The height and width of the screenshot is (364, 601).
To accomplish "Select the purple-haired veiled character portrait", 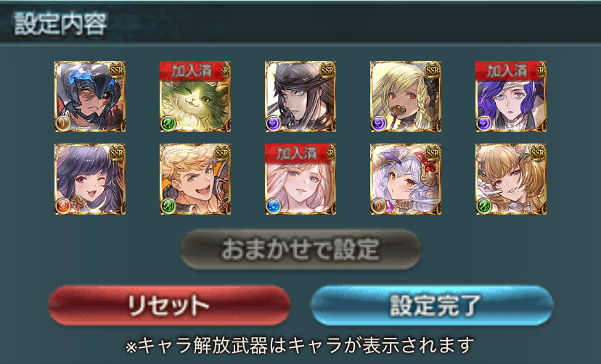I will (511, 96).
